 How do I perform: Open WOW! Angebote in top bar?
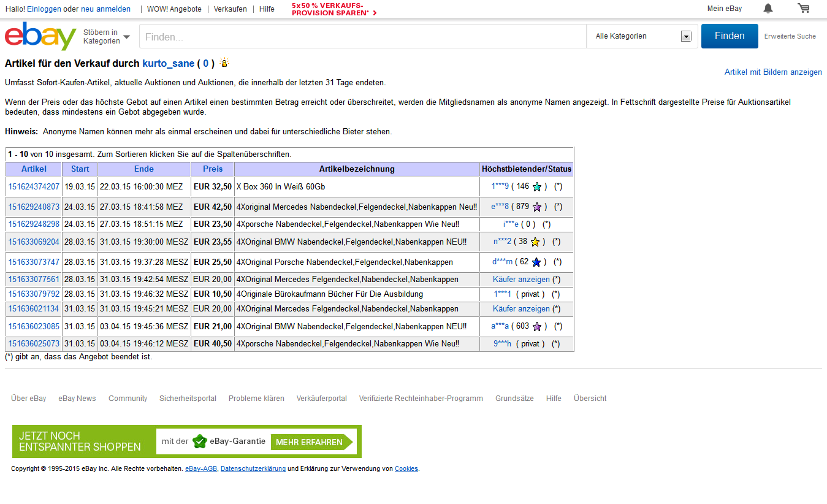(x=174, y=9)
